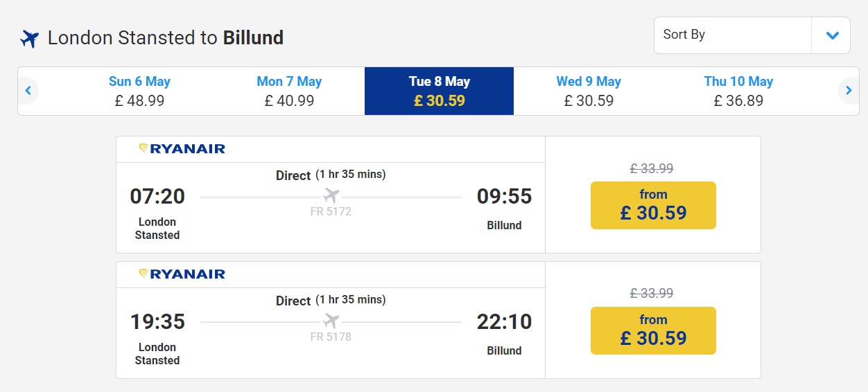Image resolution: width=868 pixels, height=392 pixels.
Task: Click the Ryanair logo on the 07:20 flight
Action: tap(182, 148)
